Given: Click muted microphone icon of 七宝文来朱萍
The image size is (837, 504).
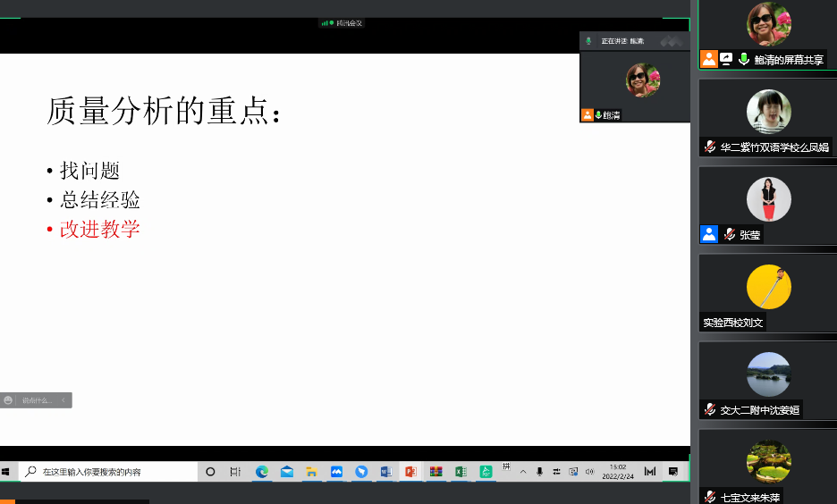Looking at the screenshot, I should point(709,497).
